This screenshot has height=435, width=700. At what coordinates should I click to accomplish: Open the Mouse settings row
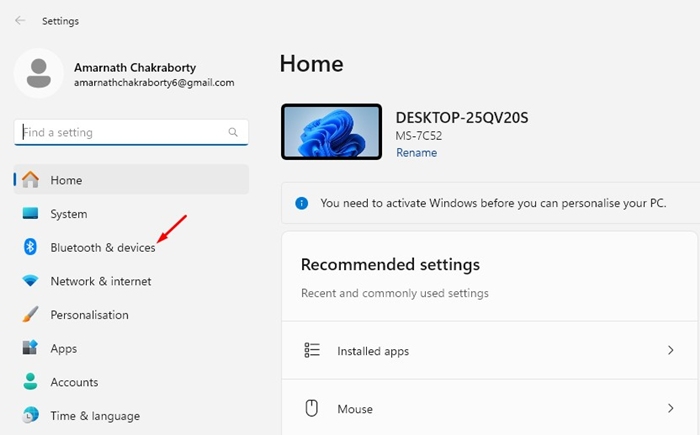click(489, 408)
